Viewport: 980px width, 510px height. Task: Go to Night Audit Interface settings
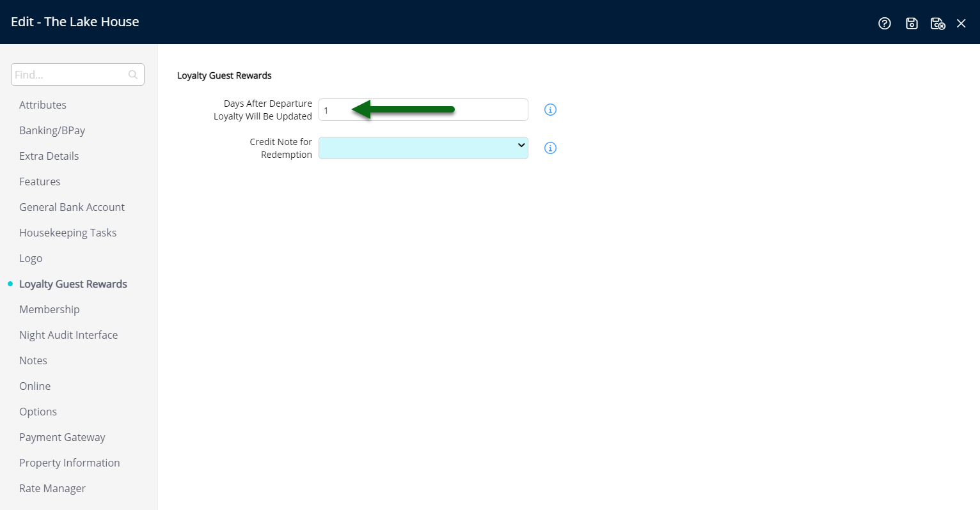68,334
